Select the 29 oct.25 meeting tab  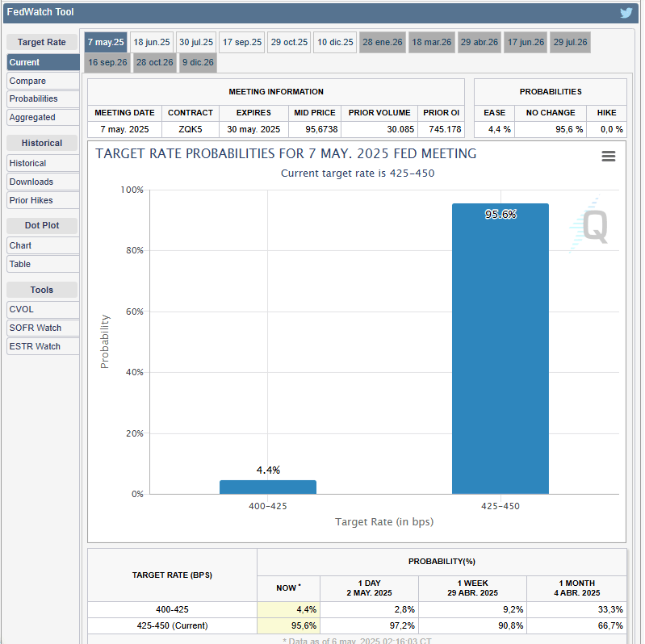click(x=289, y=42)
